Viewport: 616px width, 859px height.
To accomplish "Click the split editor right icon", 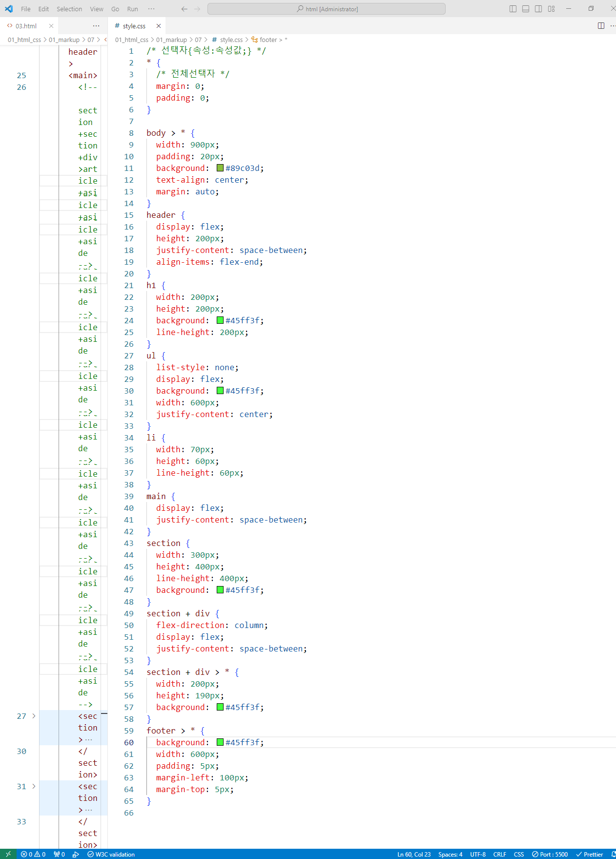I will click(x=601, y=26).
